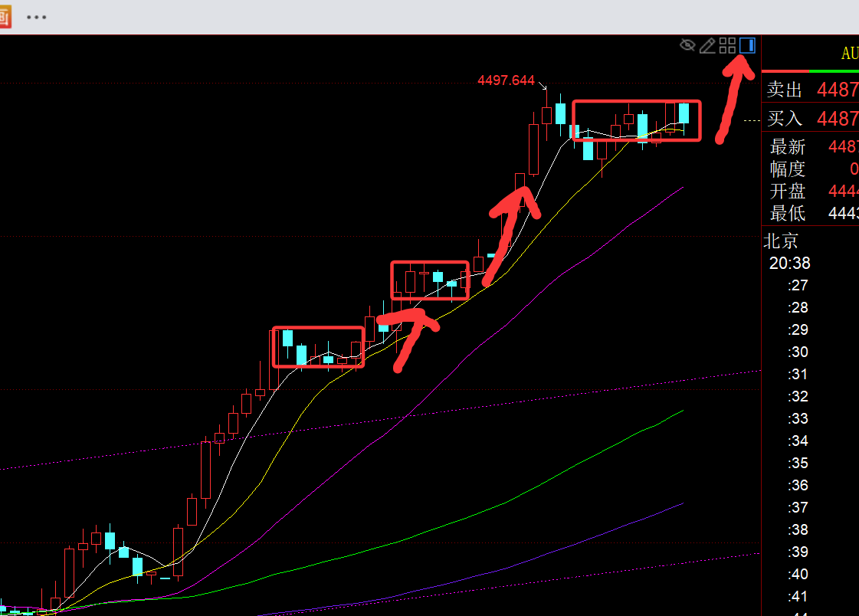
Task: Click the 最低 lowest price row
Action: click(x=811, y=213)
